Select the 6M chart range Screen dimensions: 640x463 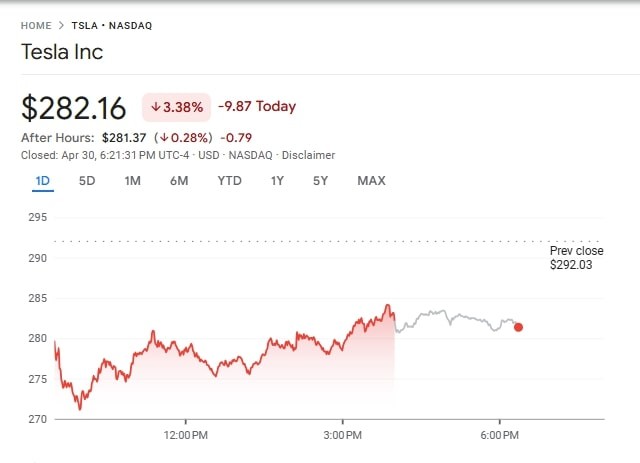click(x=179, y=181)
